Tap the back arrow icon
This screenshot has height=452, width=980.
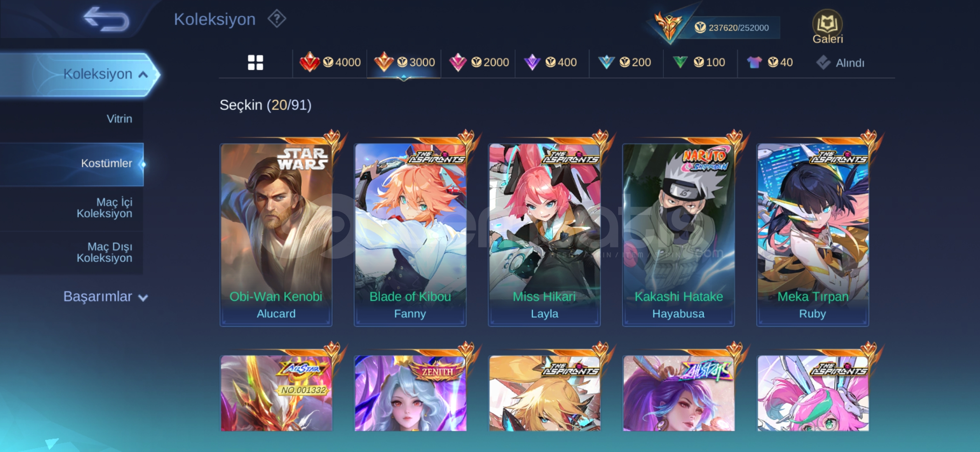click(x=106, y=19)
